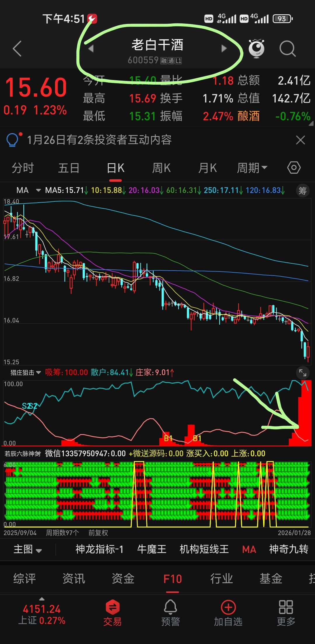This screenshot has height=644, width=315.
Task: Tap the 通 connect badge
Action: point(171,61)
